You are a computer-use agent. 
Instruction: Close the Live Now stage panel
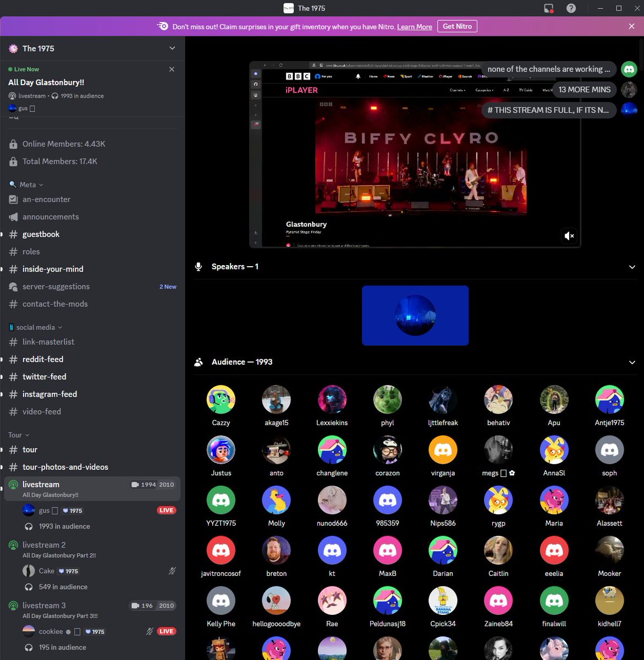[172, 69]
